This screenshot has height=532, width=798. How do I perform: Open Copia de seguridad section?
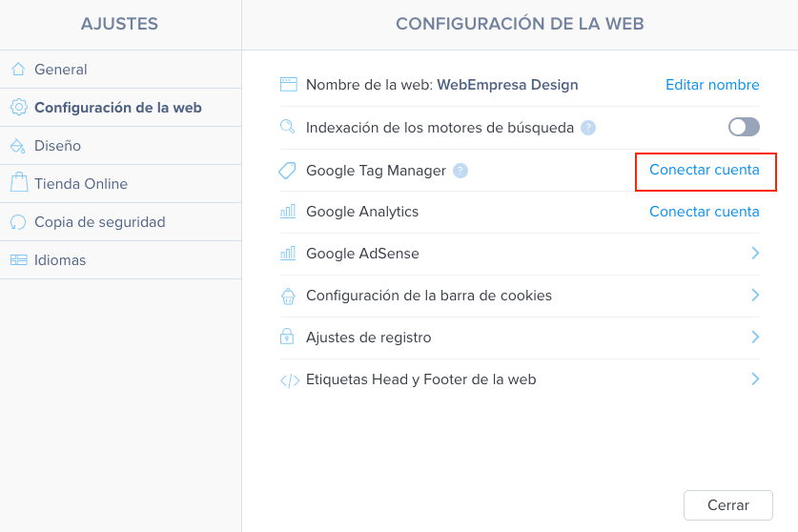click(121, 222)
